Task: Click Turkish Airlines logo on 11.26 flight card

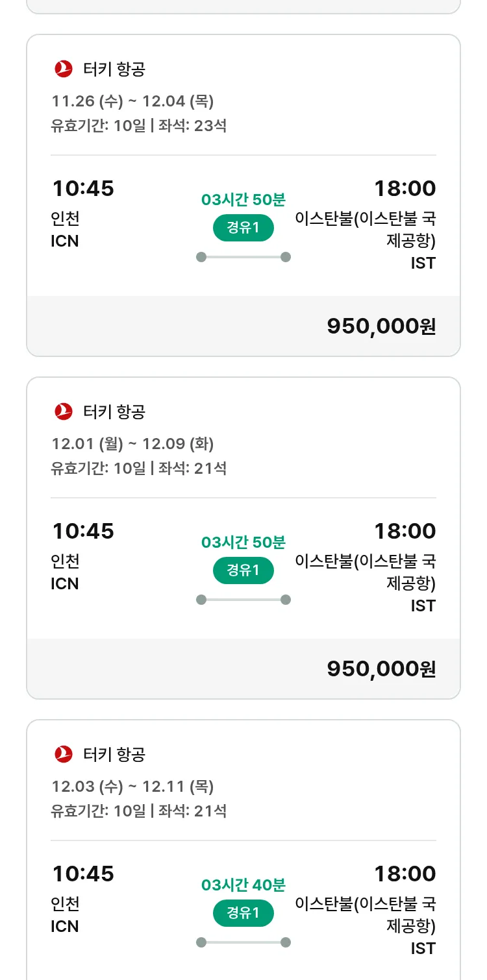Action: coord(64,69)
